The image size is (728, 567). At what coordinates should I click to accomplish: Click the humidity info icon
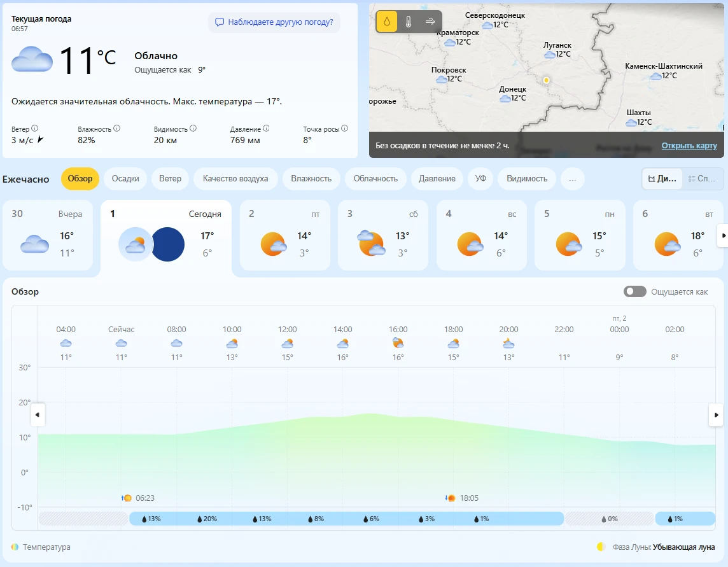[x=116, y=129]
